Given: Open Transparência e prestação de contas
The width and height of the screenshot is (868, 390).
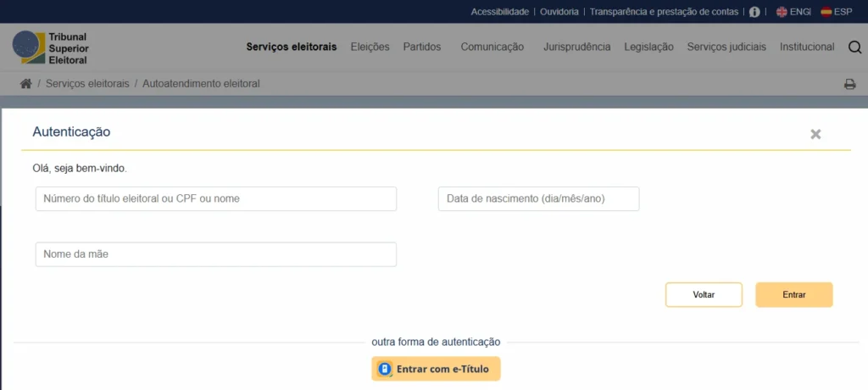Looking at the screenshot, I should point(664,12).
